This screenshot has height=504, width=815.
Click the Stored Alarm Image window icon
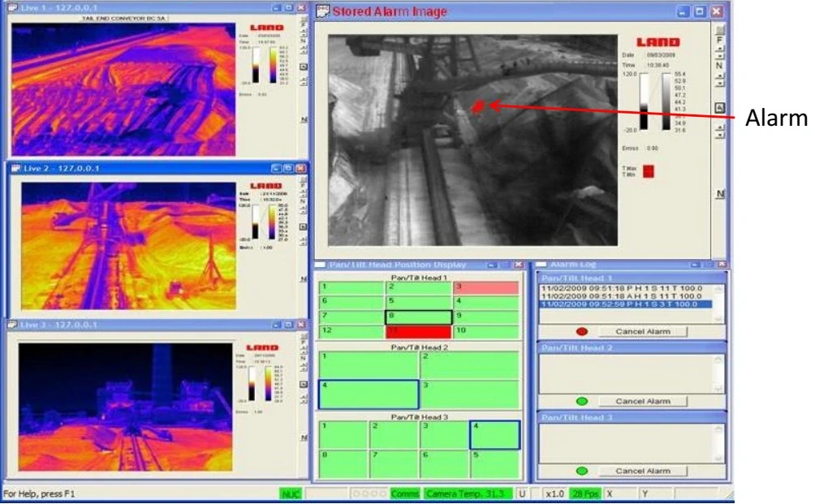(321, 11)
